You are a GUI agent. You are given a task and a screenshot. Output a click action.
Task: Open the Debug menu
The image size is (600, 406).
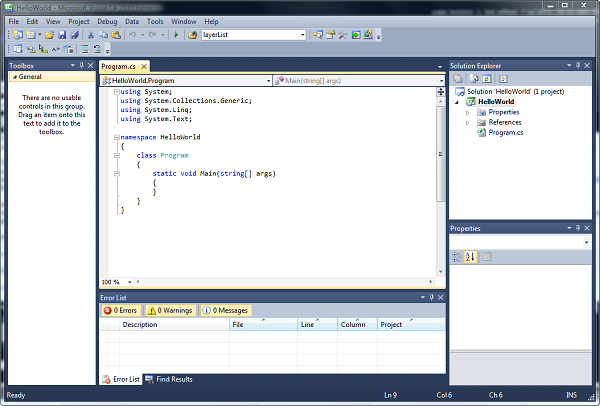[x=106, y=20]
